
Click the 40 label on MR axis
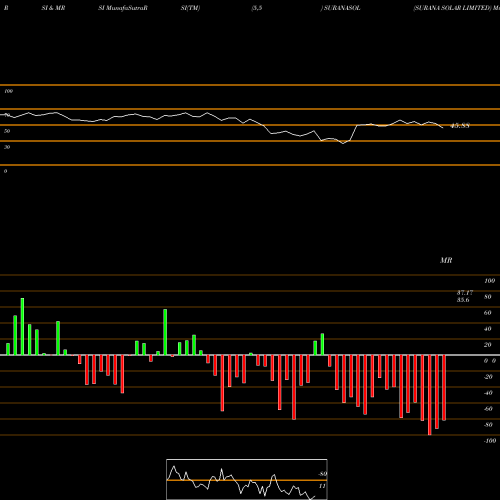click(x=488, y=329)
